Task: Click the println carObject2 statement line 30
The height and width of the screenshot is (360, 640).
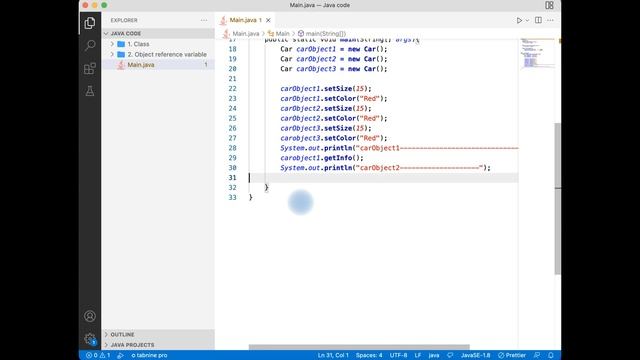Action: click(x=385, y=168)
